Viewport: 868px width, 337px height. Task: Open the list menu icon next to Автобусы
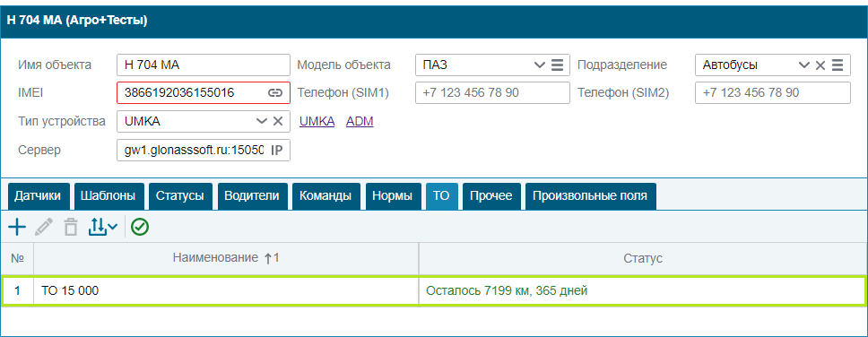tap(838, 65)
